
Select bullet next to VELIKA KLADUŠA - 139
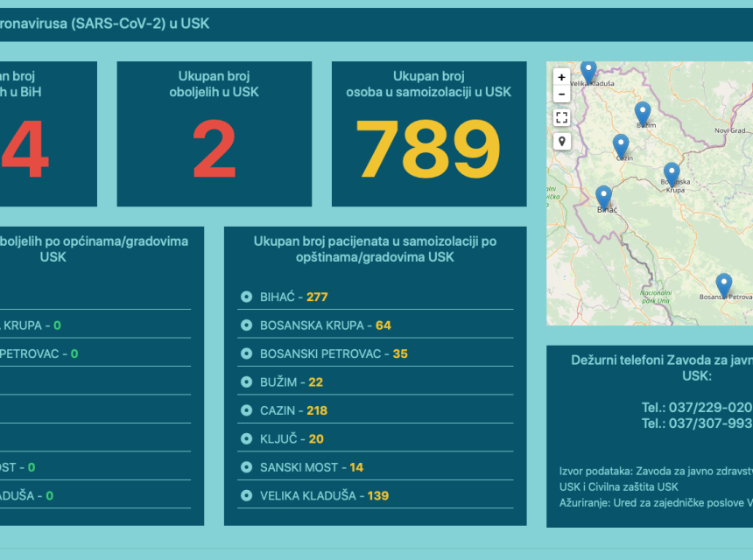pos(246,495)
